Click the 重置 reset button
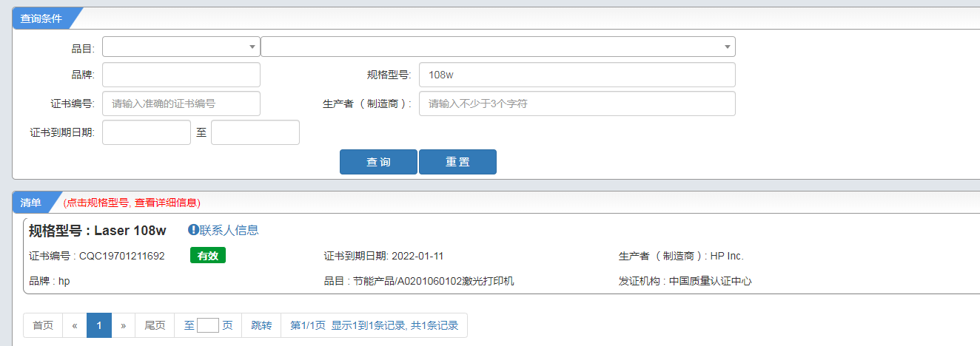Screen dimensions: 980x346 457,162
